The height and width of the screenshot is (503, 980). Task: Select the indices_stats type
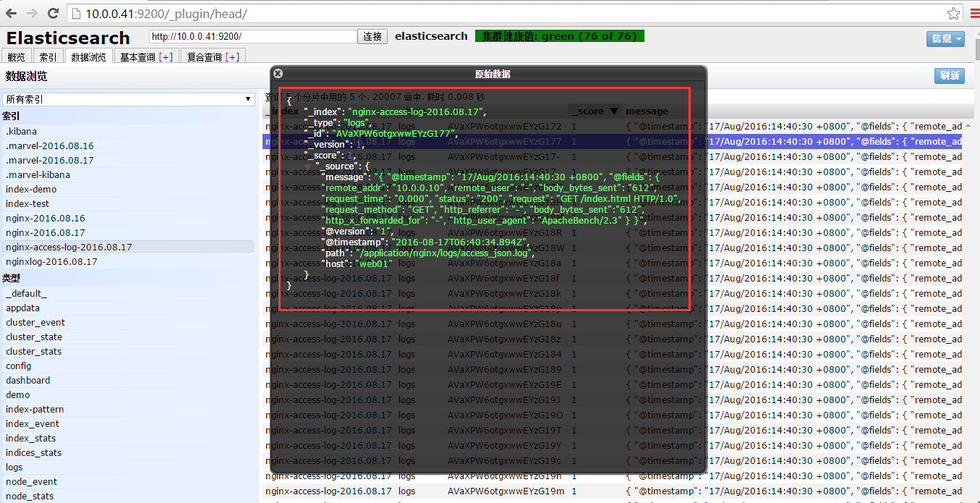[128, 452]
